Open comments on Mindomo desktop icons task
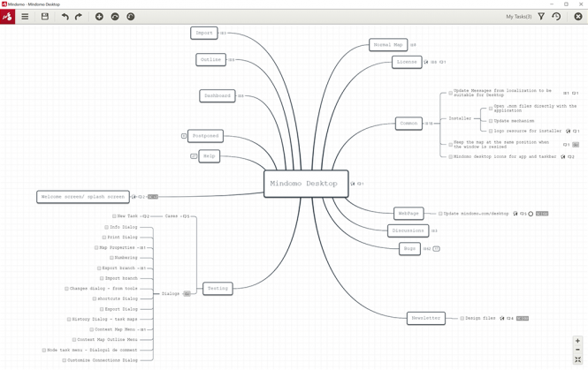 click(570, 157)
